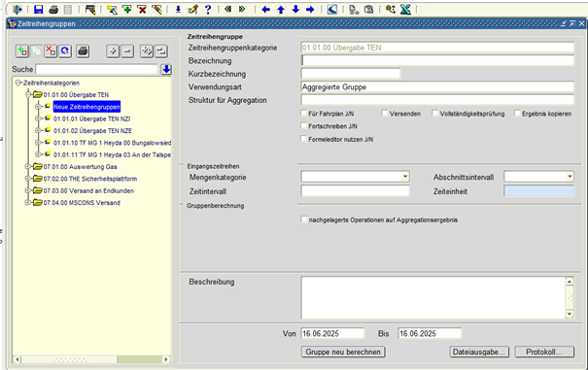Enable the Fortschreiben J/N checkbox

304,125
